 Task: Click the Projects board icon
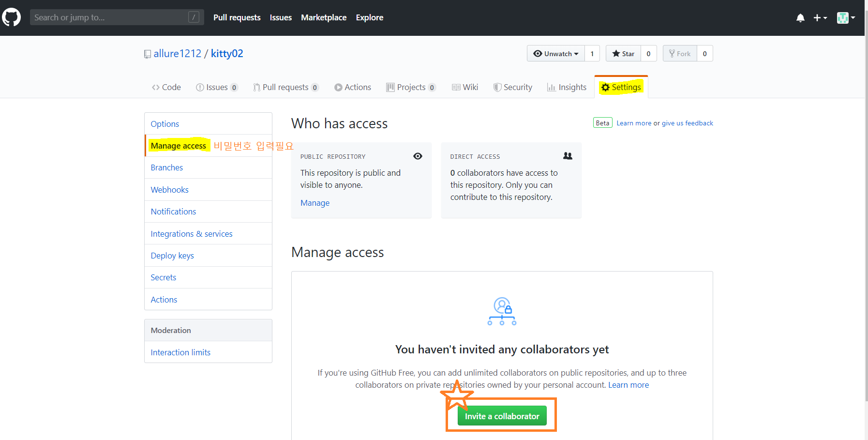390,87
